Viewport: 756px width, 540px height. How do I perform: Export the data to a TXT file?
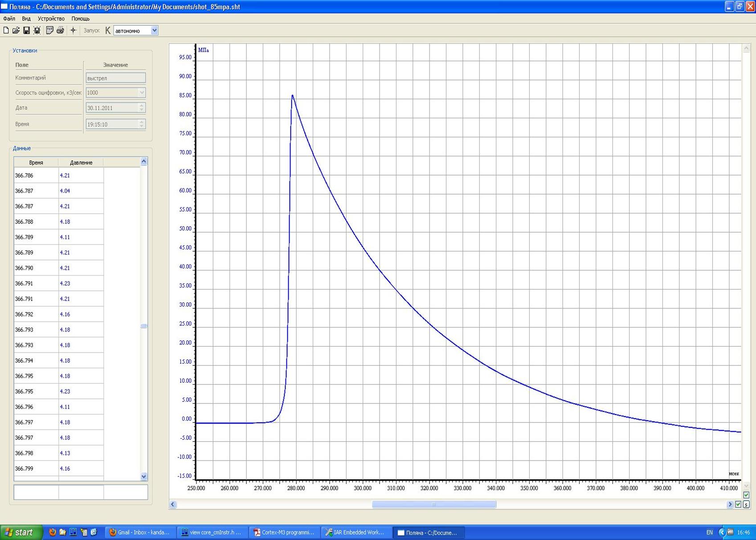click(x=49, y=30)
